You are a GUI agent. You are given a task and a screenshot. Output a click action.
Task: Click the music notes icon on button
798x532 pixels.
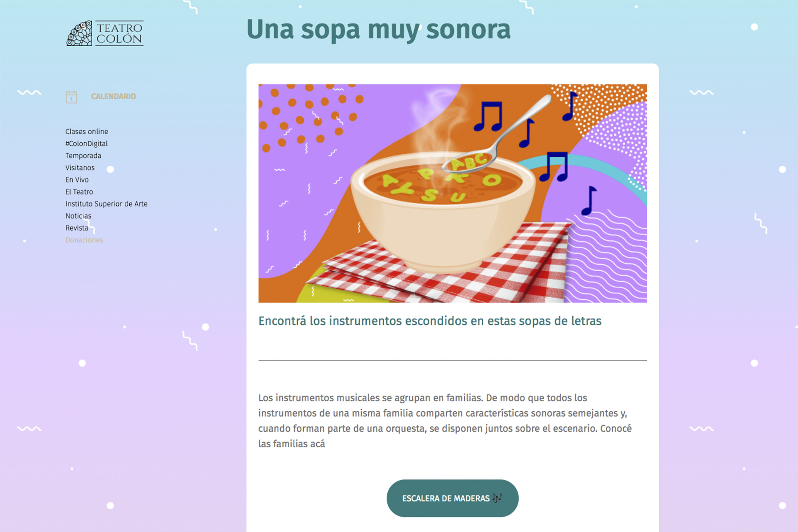click(x=497, y=497)
